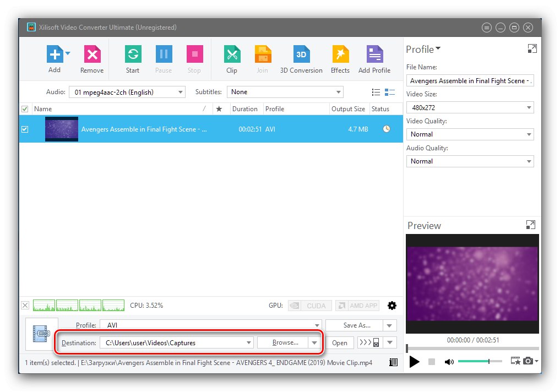Open the Effects tool

pos(340,55)
